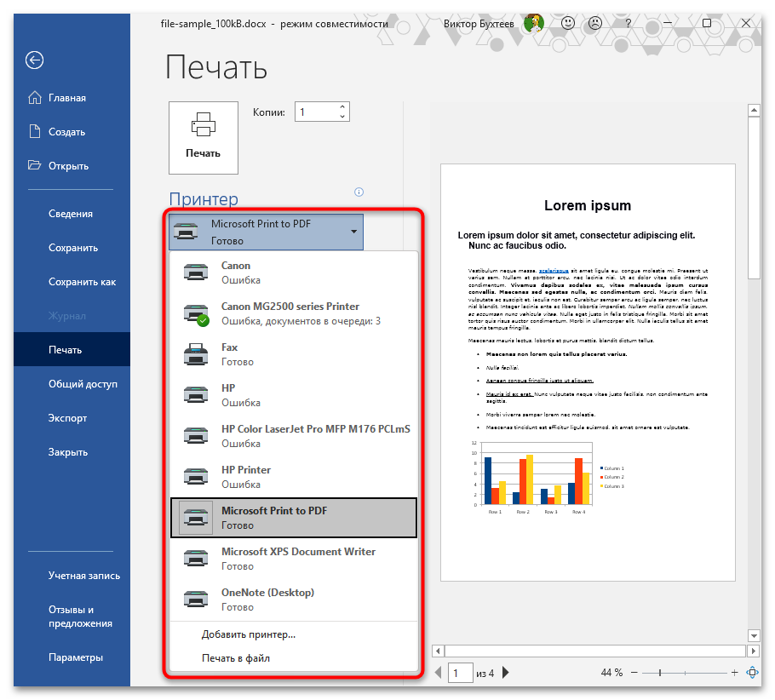Viewport: 775px width, 700px height.
Task: Click Добавить принтер... option
Action: (294, 634)
